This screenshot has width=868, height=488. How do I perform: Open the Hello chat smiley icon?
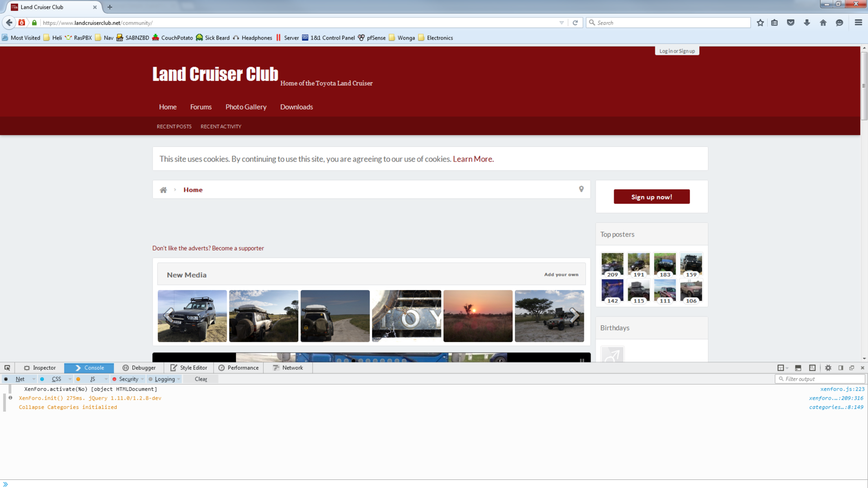[839, 23]
